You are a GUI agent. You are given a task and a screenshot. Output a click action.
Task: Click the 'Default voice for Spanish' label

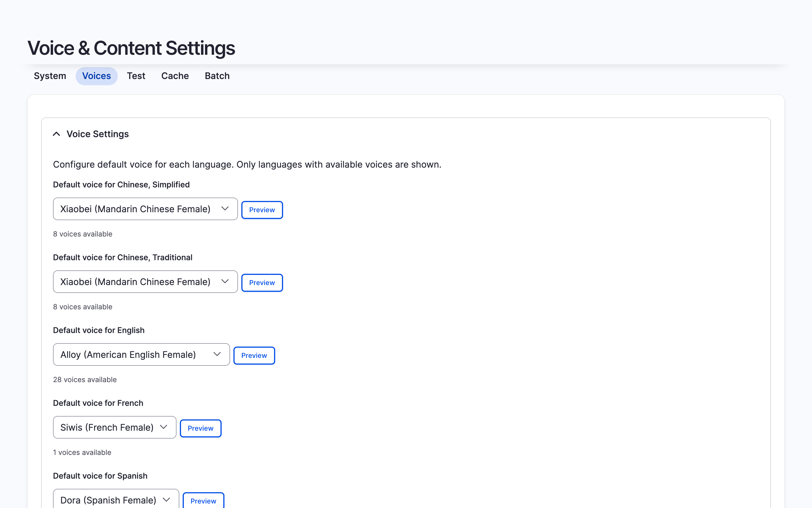[100, 476]
